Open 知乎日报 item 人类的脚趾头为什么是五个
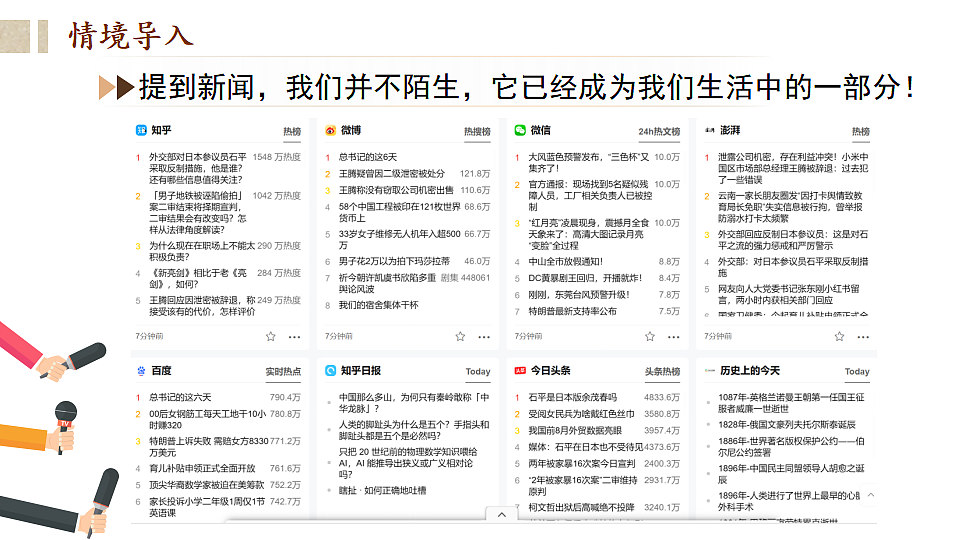The image size is (960, 540). pyautogui.click(x=414, y=430)
